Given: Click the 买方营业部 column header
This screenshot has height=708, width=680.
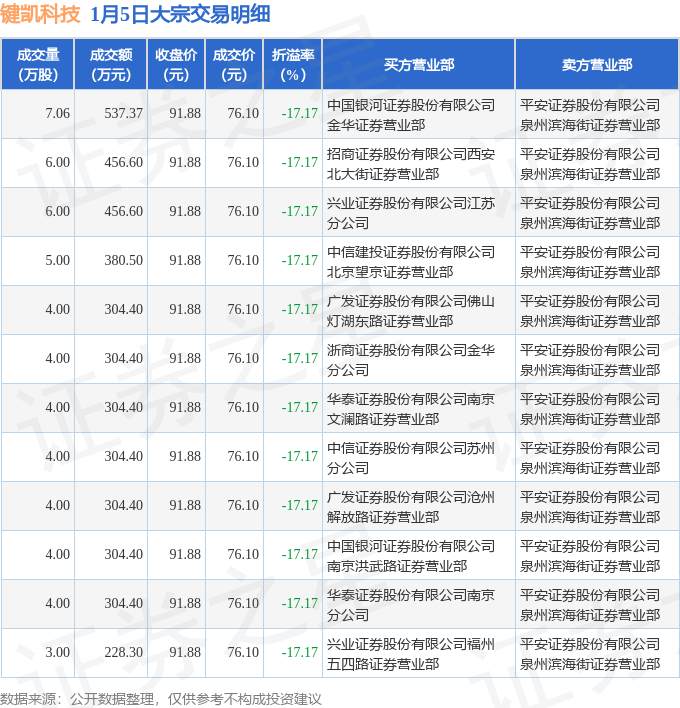Looking at the screenshot, I should tap(419, 65).
